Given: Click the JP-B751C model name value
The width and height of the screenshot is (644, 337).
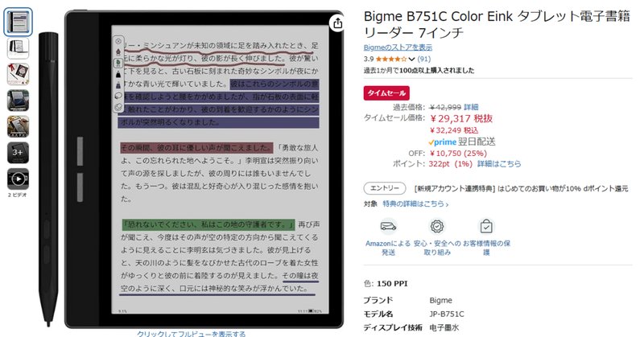Looking at the screenshot, I should [x=447, y=314].
